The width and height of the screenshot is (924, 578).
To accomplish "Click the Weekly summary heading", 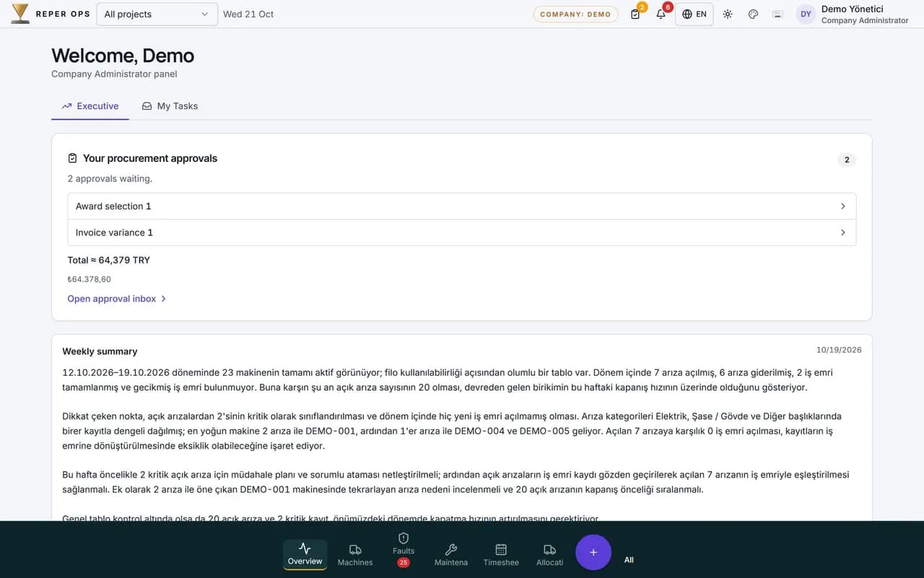I will click(100, 351).
